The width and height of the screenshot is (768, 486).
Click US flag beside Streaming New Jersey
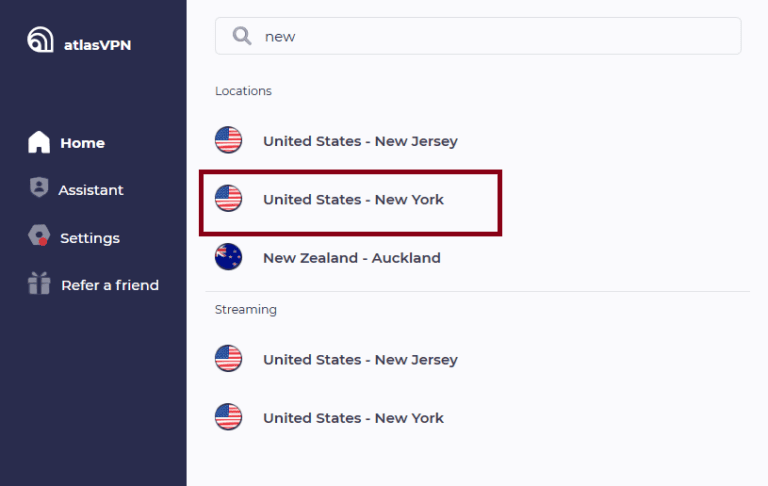tap(229, 358)
